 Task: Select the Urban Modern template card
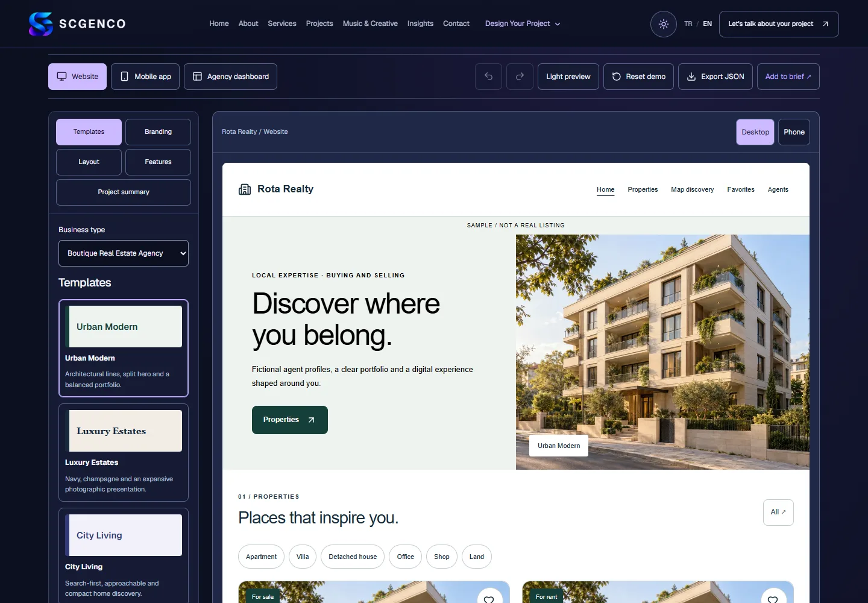point(124,348)
